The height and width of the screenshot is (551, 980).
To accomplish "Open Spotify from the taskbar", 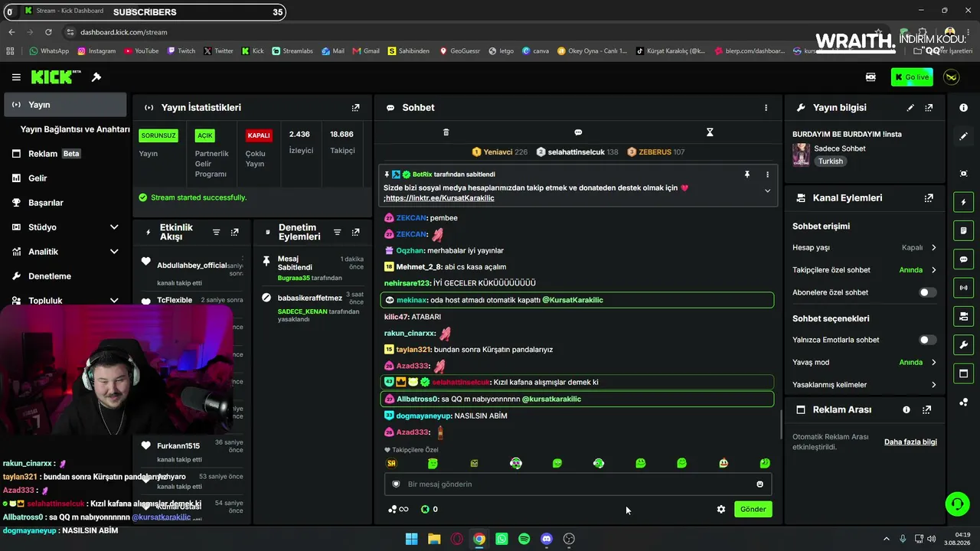I will click(524, 539).
